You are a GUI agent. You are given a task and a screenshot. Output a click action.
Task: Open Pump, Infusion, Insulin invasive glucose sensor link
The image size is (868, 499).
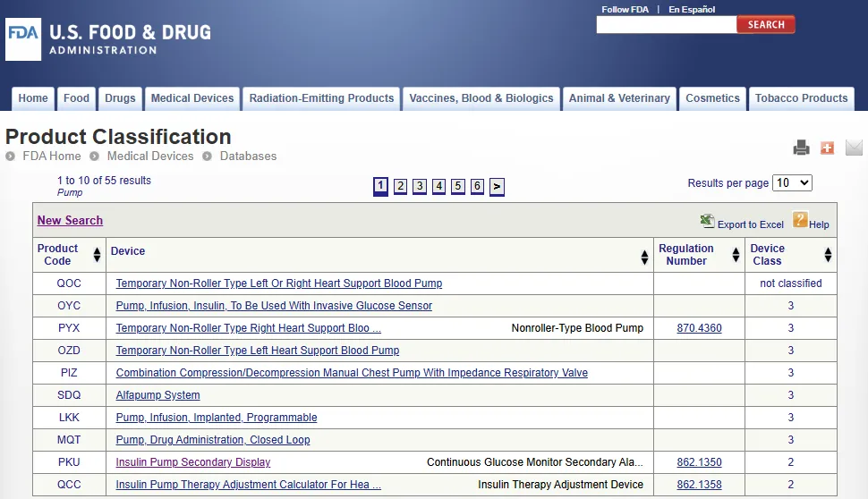(274, 306)
